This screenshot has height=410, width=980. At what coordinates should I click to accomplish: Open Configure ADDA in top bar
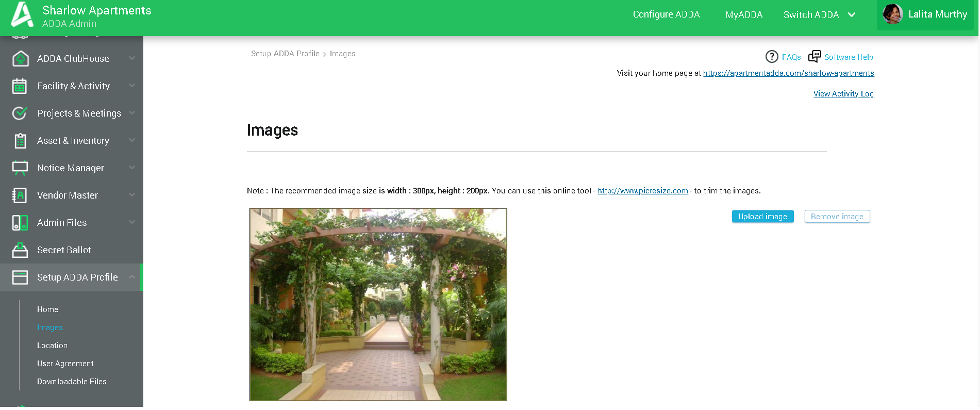tap(666, 14)
